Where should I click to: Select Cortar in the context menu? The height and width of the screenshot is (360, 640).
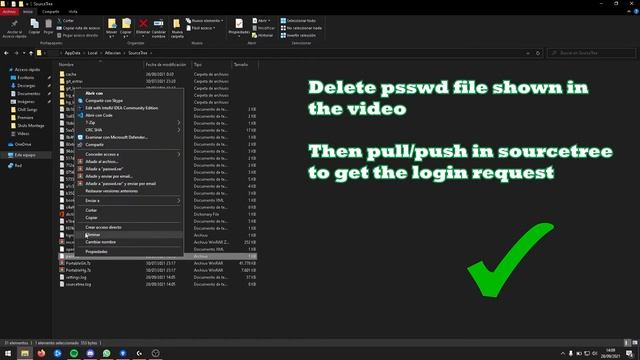pos(91,210)
